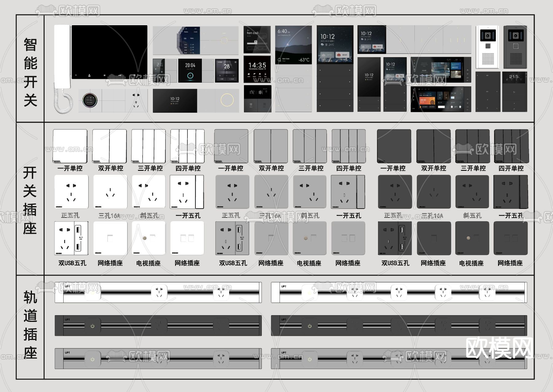Pick the gray 电视插座 TV socket
This screenshot has height=392, width=553.
[310, 238]
